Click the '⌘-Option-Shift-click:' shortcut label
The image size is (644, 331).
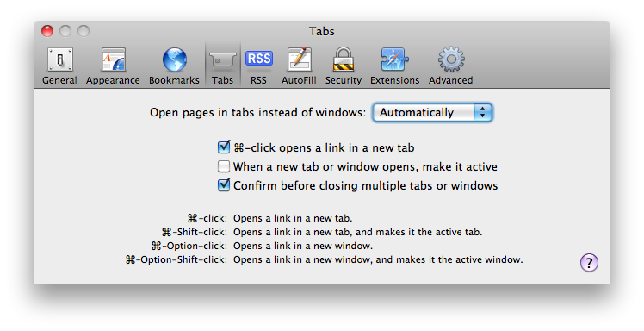coord(176,259)
